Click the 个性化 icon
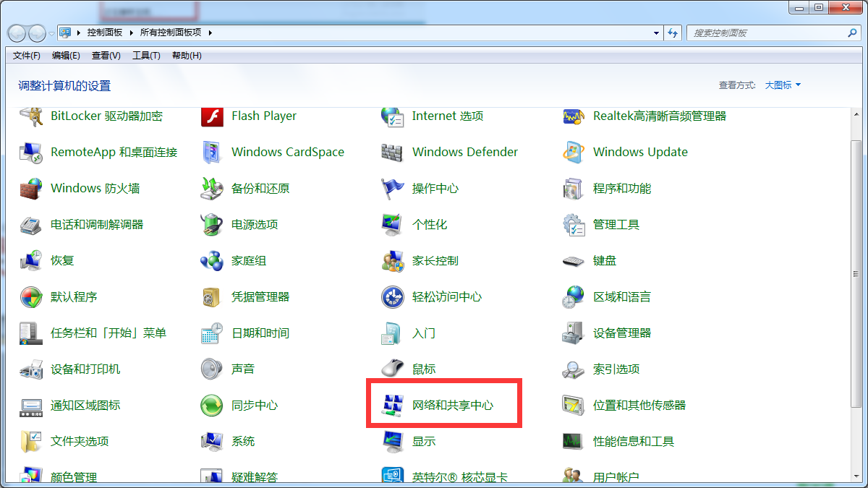 tap(392, 225)
